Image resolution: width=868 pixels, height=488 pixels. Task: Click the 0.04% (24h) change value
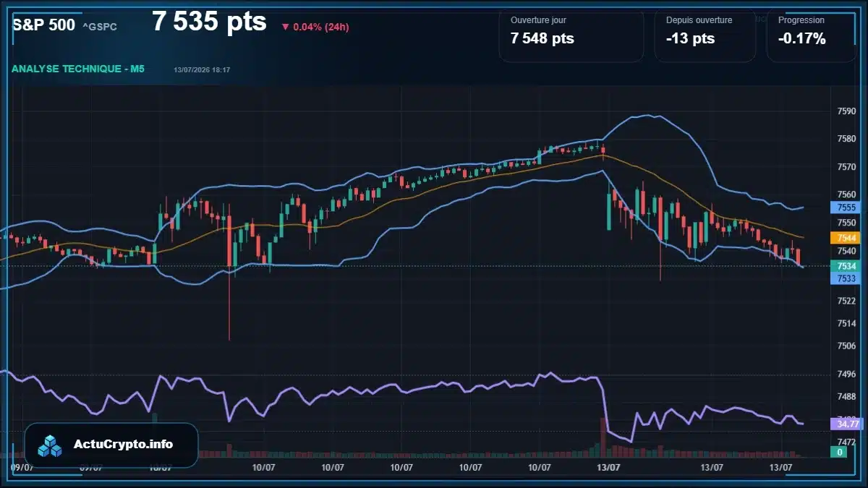(321, 27)
